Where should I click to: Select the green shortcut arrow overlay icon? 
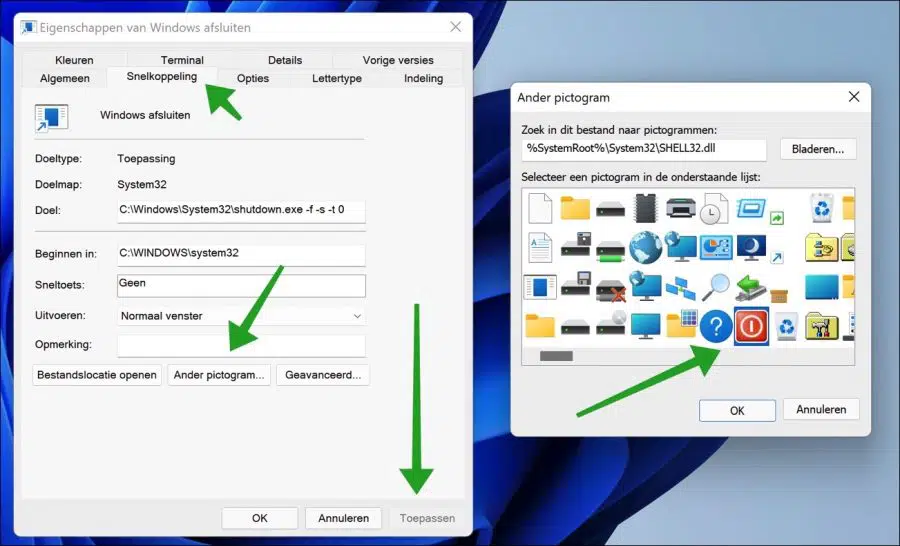[x=777, y=218]
